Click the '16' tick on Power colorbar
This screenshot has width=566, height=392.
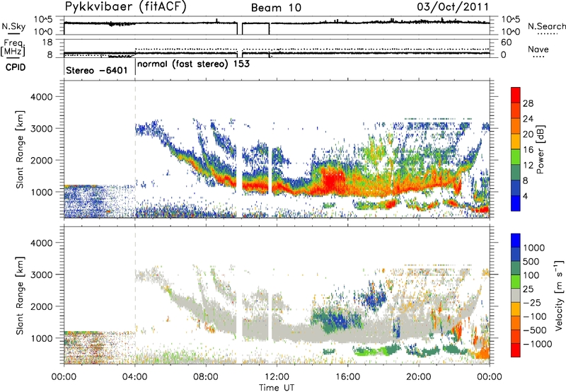528,150
